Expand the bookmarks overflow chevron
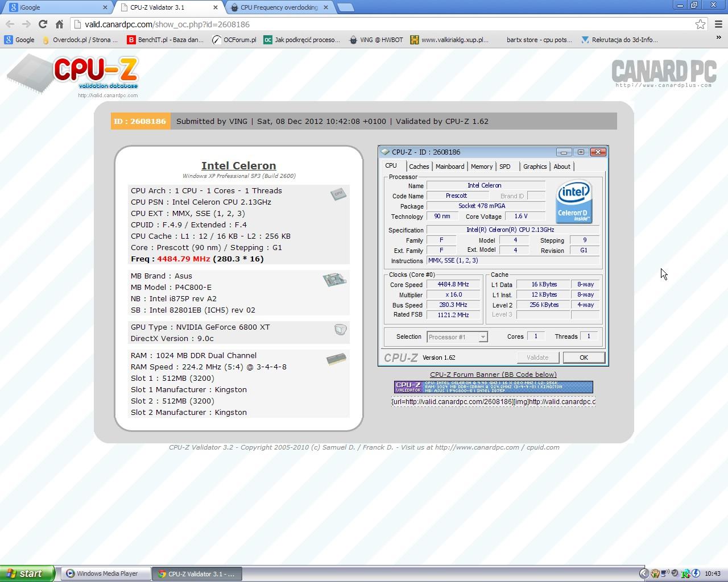728x582 pixels. click(x=718, y=38)
